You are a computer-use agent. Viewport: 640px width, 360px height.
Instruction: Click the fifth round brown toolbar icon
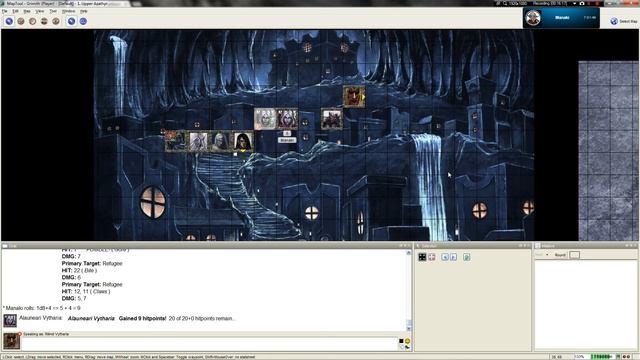56,21
